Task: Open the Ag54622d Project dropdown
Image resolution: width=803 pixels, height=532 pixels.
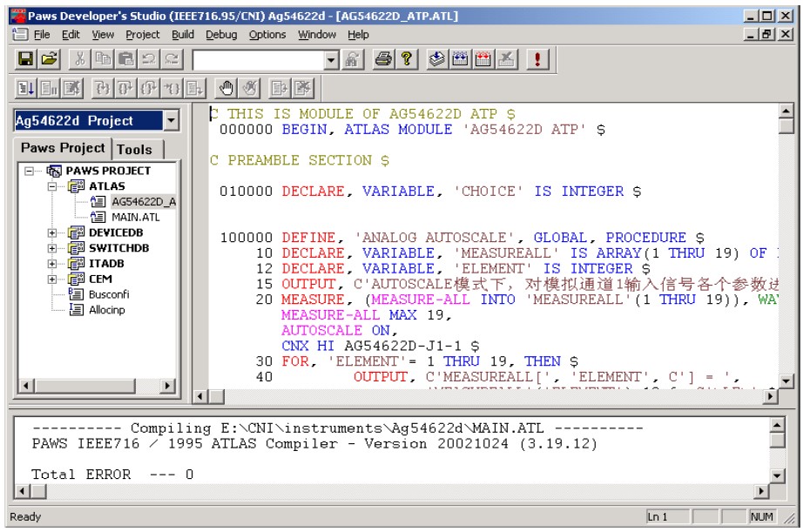Action: click(x=171, y=121)
